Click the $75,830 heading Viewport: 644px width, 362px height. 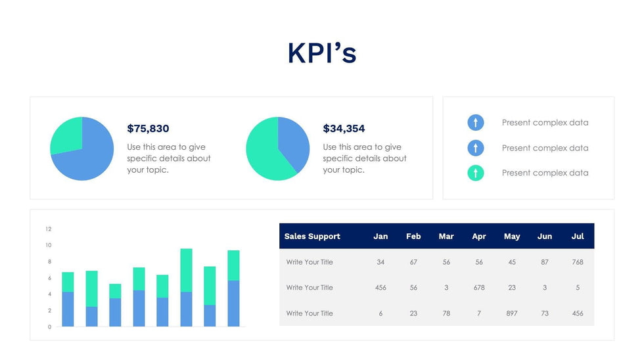tap(148, 129)
